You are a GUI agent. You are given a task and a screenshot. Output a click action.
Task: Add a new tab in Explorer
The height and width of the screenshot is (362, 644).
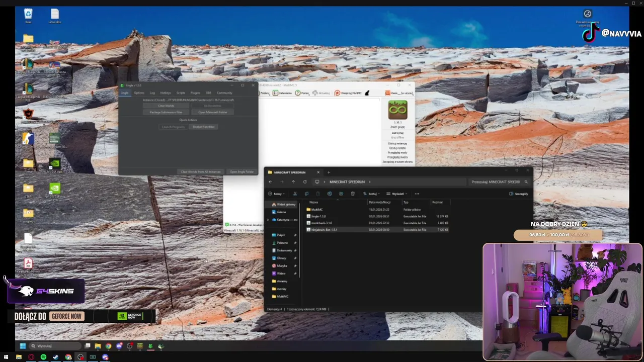coord(329,172)
